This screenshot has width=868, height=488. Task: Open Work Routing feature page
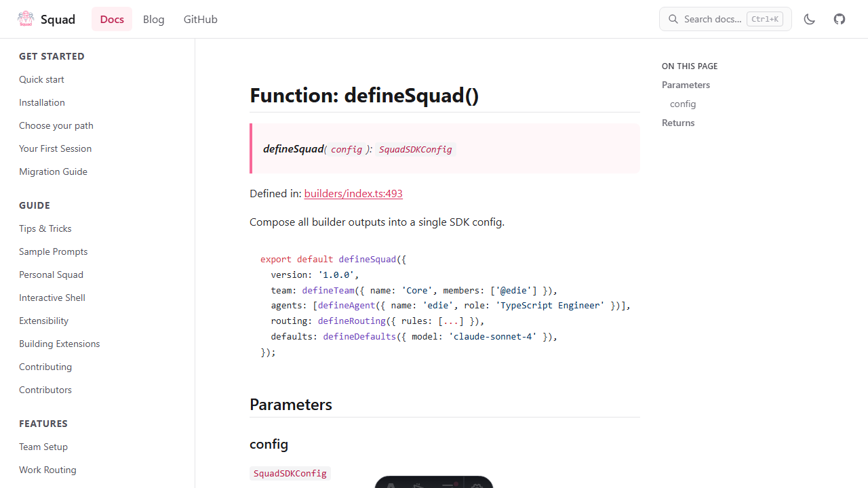click(47, 470)
